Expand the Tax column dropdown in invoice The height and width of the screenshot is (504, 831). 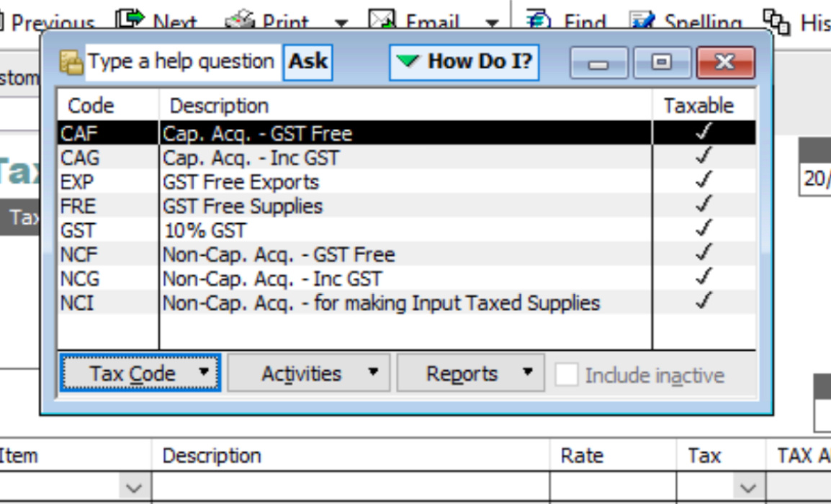(x=747, y=487)
